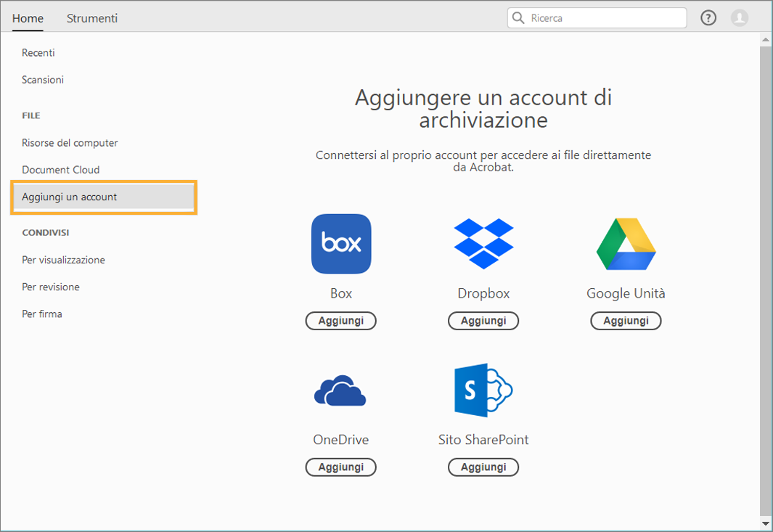Add Google Unità with Aggiungi button

point(626,321)
